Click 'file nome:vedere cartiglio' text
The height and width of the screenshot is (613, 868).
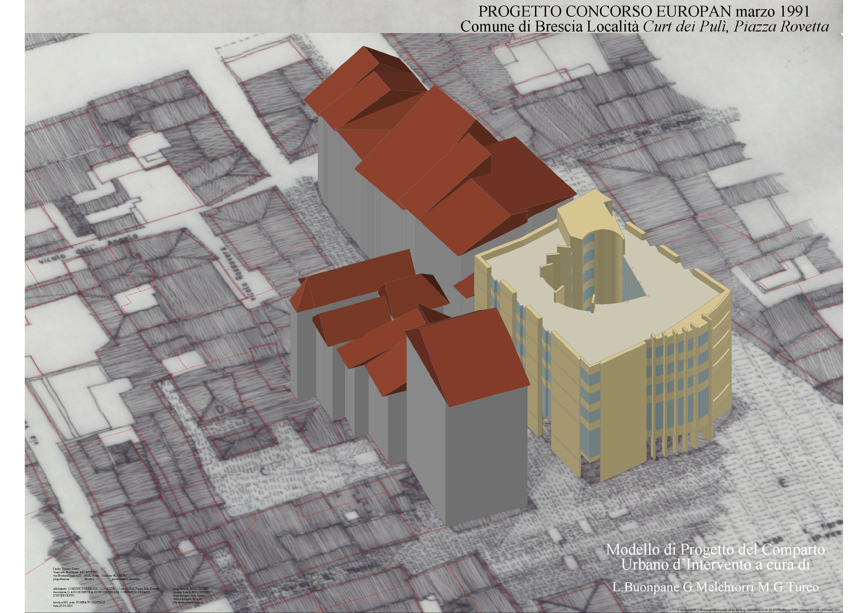[188, 603]
